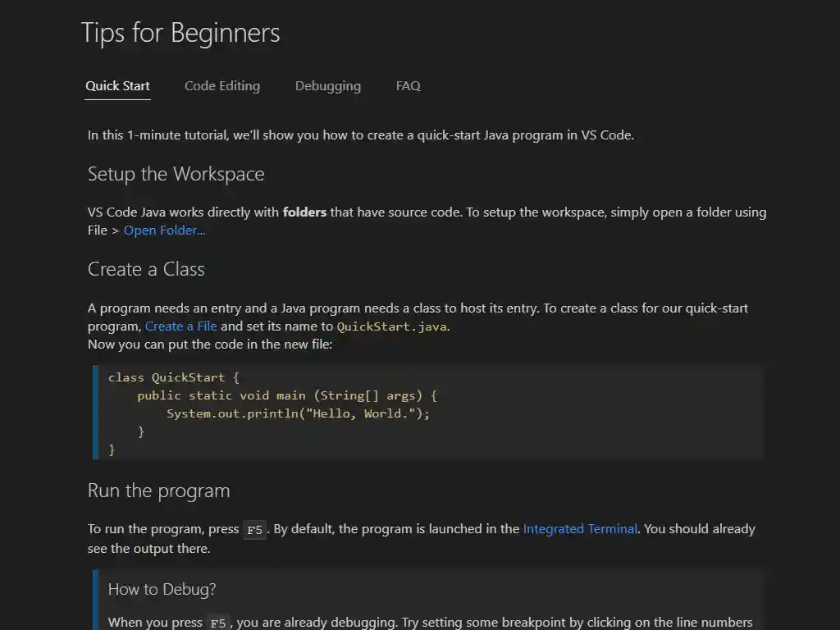Select the FAQ tab
The image size is (840, 630).
click(x=407, y=85)
